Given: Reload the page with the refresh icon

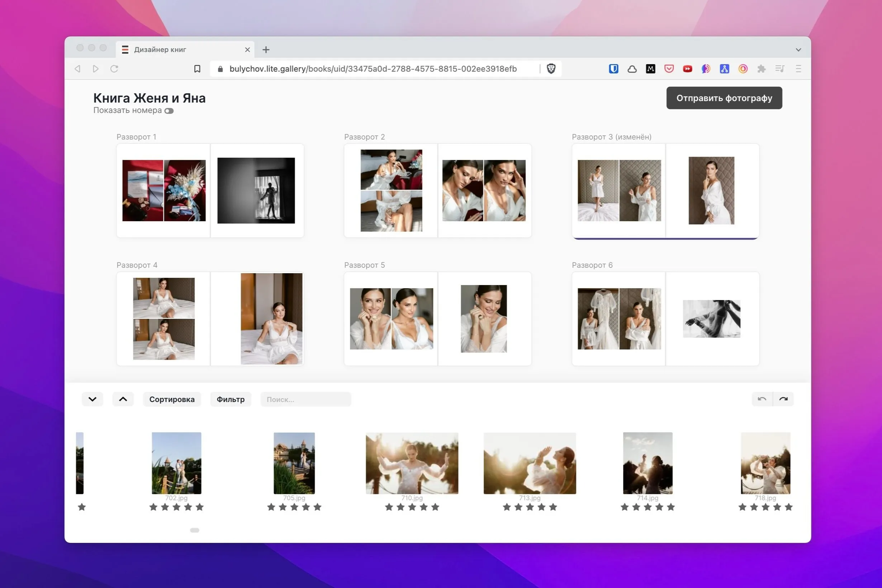Looking at the screenshot, I should point(114,68).
